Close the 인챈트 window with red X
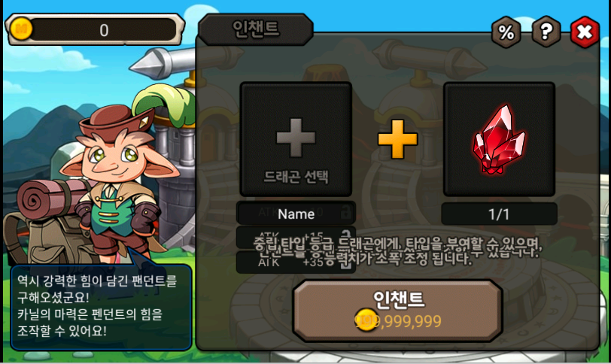611x364 pixels. tap(585, 32)
